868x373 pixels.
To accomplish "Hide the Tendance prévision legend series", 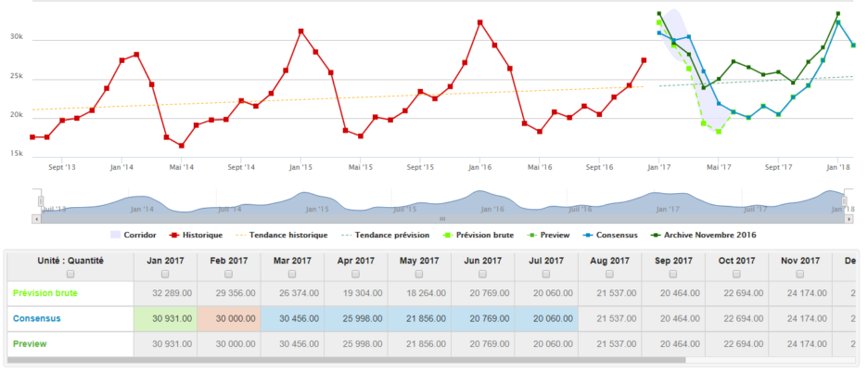I will pos(384,235).
